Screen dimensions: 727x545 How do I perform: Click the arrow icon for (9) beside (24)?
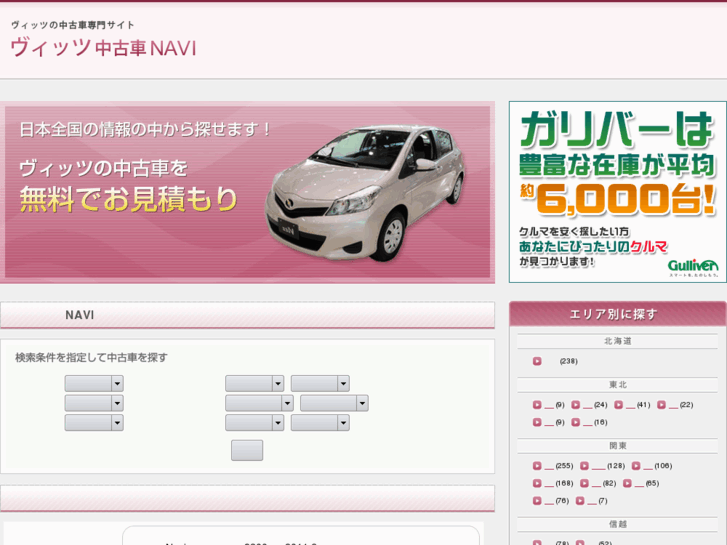[x=537, y=405]
